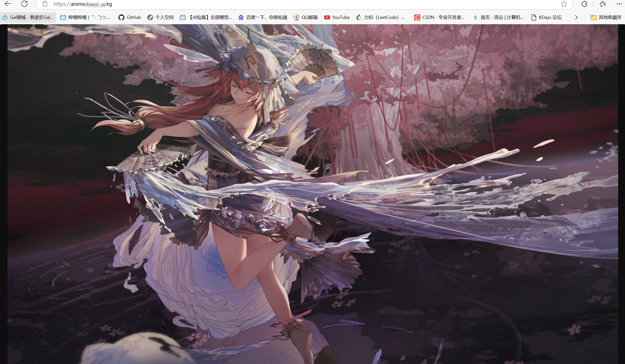Image resolution: width=625 pixels, height=364 pixels.
Task: Open the 力扣 (LeetCode) bookmark
Action: pos(381,17)
